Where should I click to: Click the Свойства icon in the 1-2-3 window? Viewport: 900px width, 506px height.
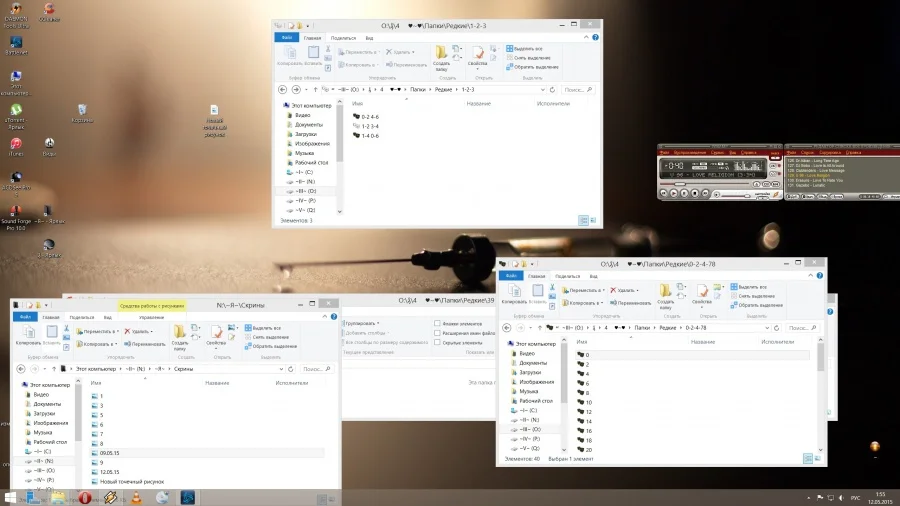(x=477, y=54)
